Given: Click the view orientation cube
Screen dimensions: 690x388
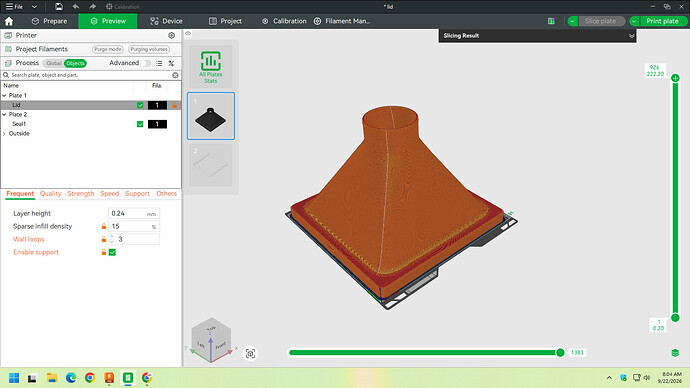Looking at the screenshot, I should [211, 340].
